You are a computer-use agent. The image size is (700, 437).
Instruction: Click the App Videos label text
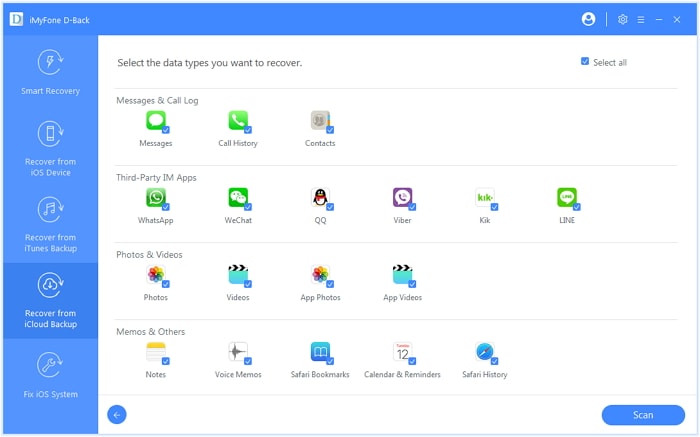[x=402, y=297]
